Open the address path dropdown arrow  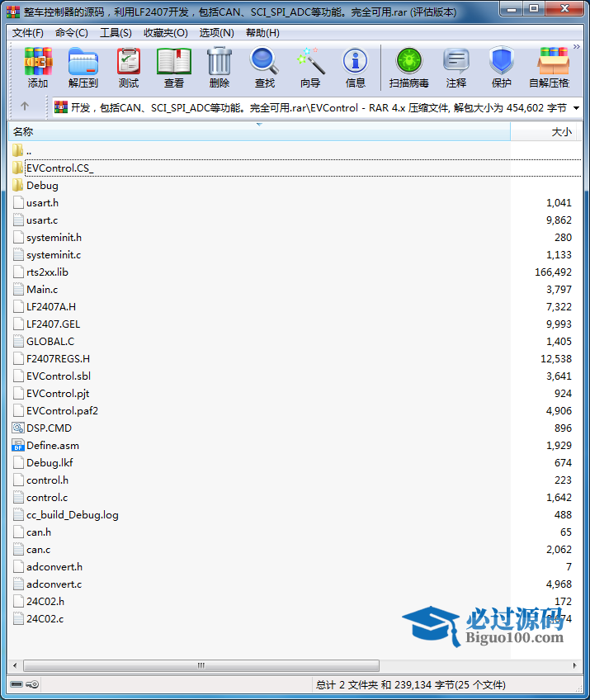click(x=576, y=108)
